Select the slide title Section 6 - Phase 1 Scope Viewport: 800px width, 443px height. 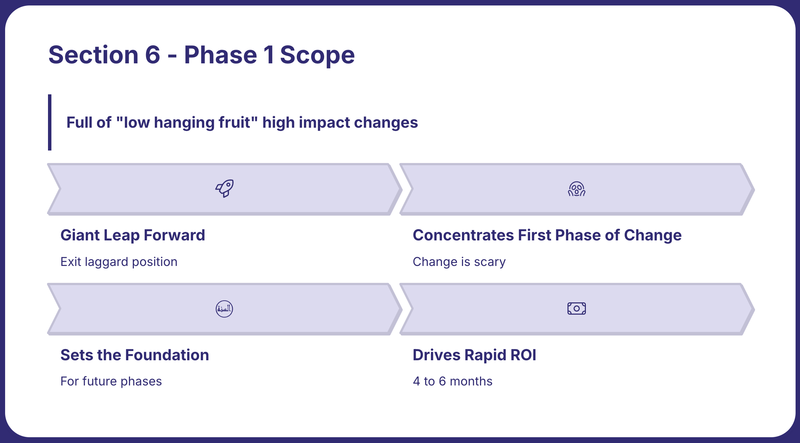202,55
